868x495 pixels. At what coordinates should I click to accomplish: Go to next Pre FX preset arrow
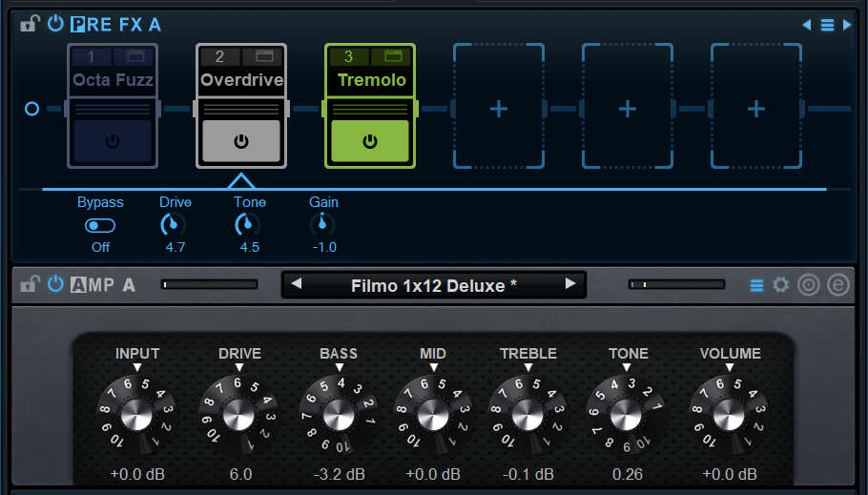coord(847,25)
